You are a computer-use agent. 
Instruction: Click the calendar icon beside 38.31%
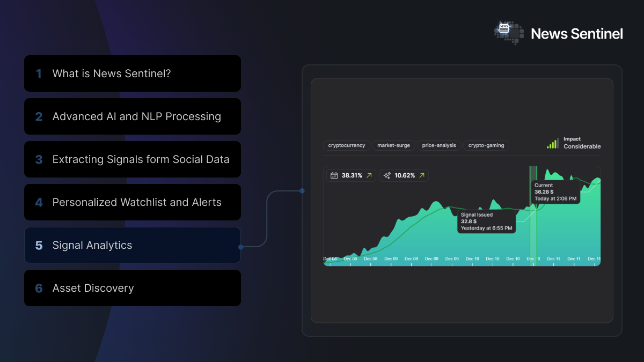334,175
